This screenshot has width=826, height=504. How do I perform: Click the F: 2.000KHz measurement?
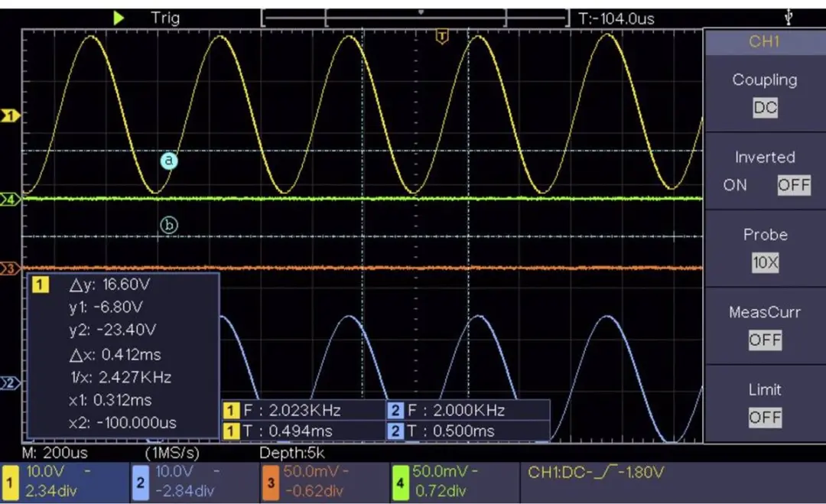click(456, 410)
